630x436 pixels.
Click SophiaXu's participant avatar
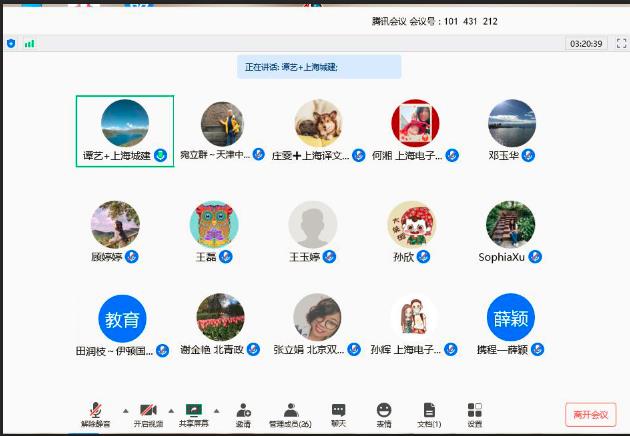pos(510,225)
